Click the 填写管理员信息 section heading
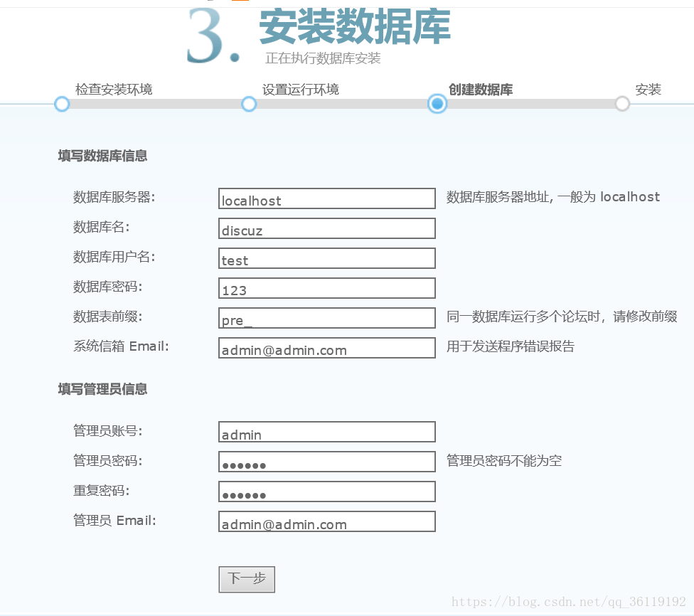This screenshot has width=694, height=616. tap(102, 389)
